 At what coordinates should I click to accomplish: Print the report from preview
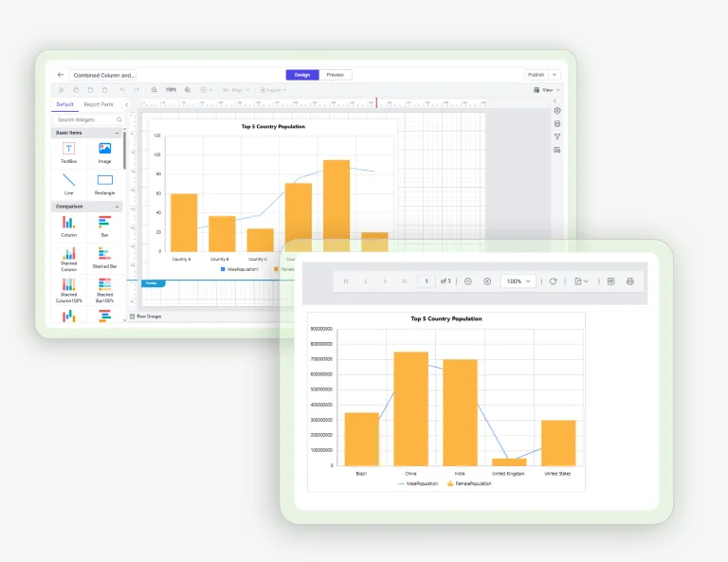tap(630, 281)
